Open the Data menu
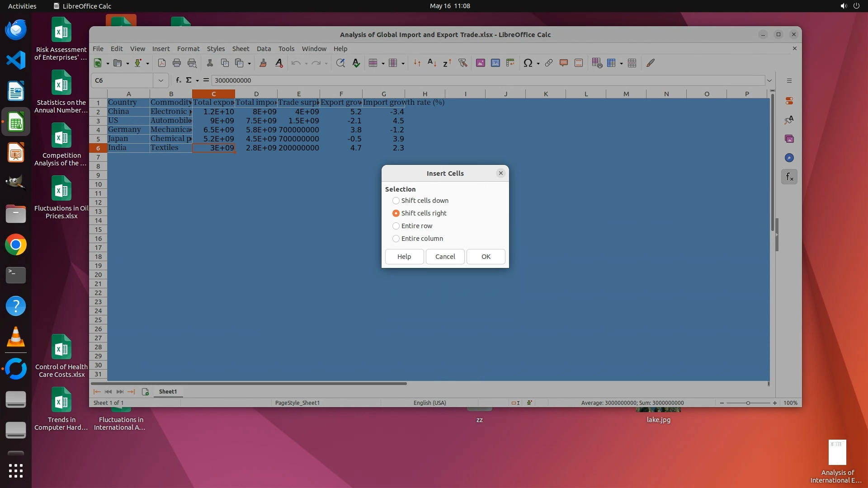868x488 pixels. [264, 49]
